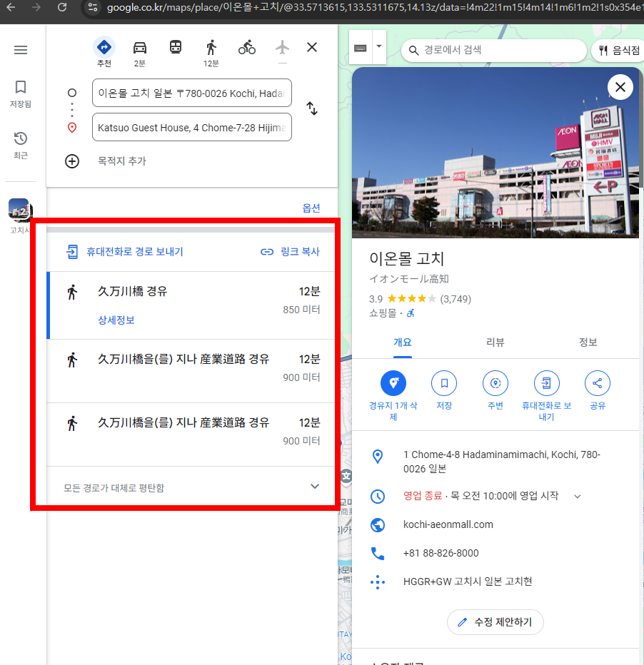Click the Katsuo Guest House destination field

click(191, 127)
